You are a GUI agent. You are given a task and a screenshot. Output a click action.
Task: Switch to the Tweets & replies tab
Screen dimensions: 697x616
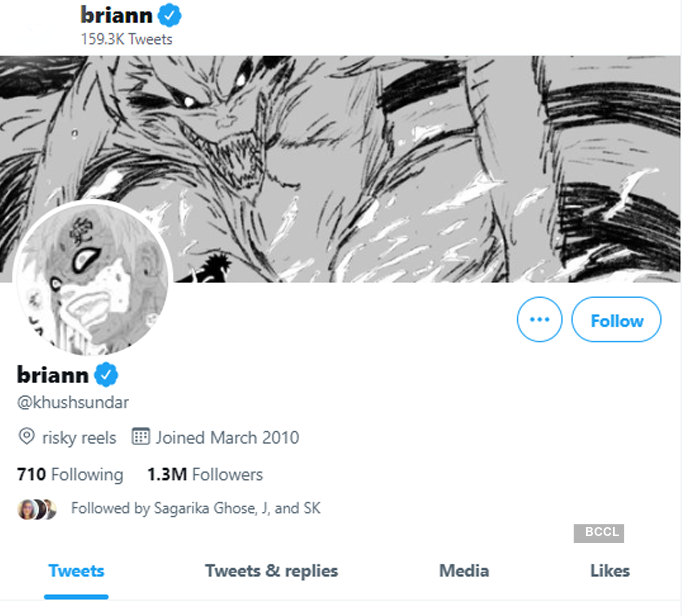(x=271, y=572)
